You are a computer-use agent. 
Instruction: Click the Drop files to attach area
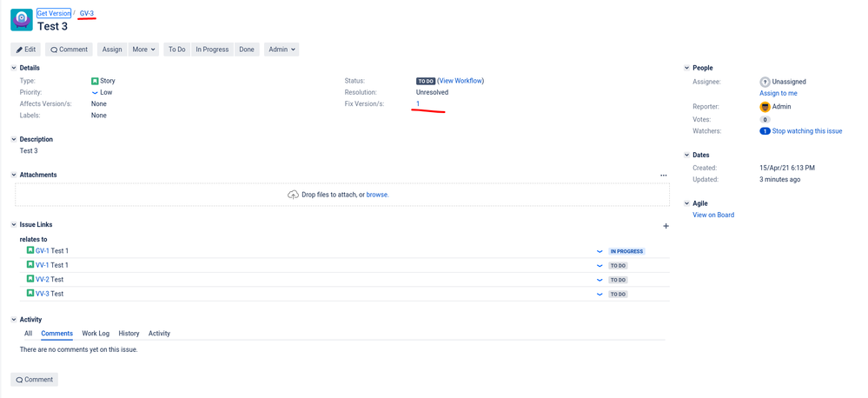click(x=342, y=195)
